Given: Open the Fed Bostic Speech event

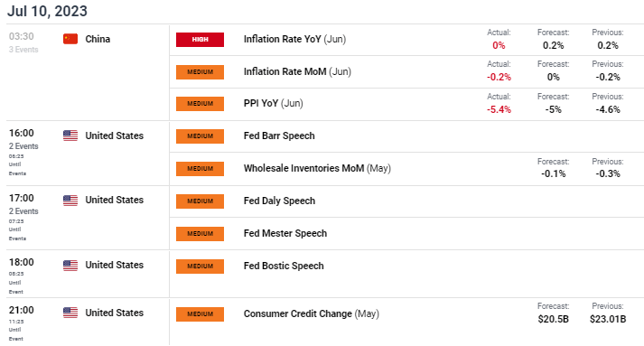Looking at the screenshot, I should point(284,266).
